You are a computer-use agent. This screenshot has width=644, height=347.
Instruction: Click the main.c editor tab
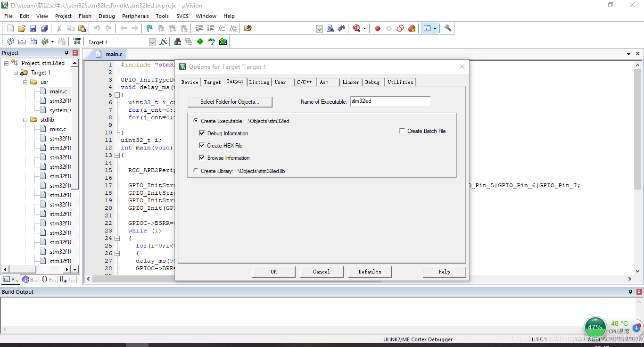(109, 54)
